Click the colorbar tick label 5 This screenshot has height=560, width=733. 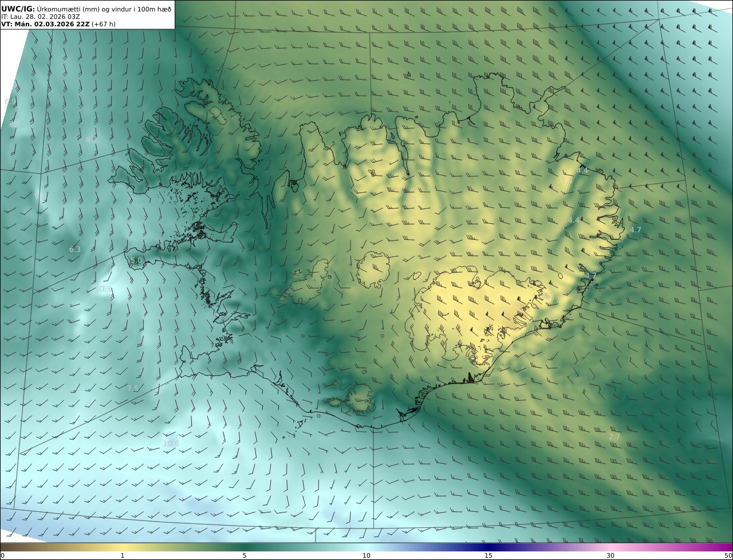pos(245,555)
